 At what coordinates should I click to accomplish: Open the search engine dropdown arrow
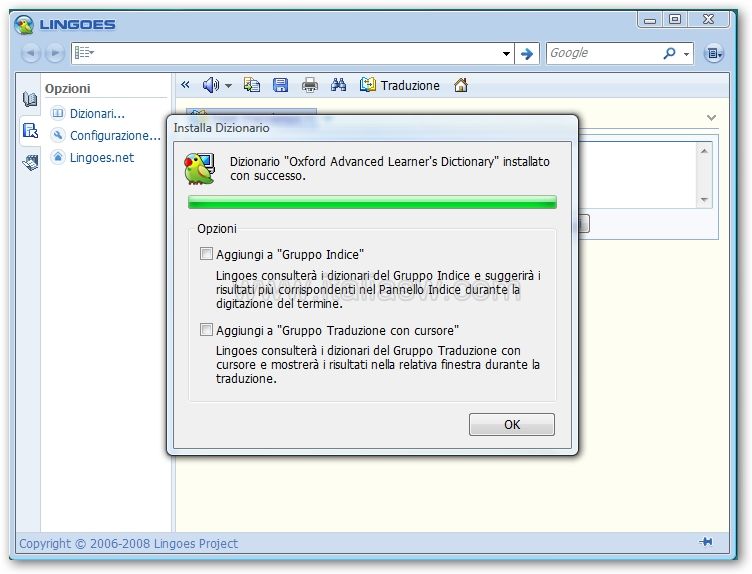tap(686, 54)
